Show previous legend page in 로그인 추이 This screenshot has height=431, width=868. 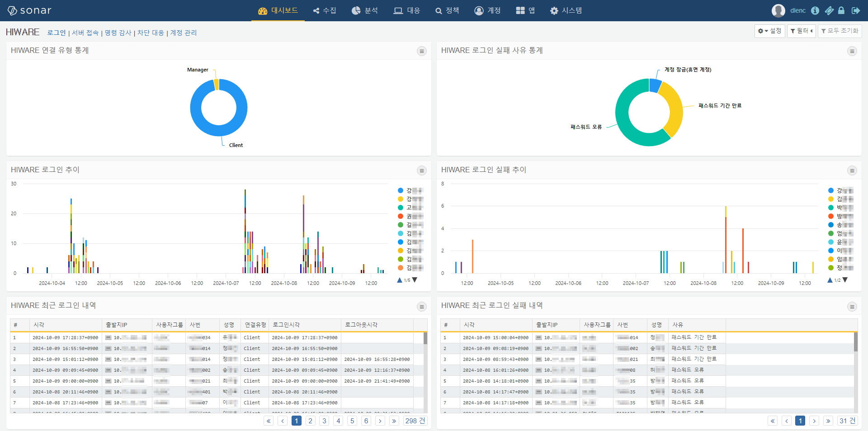(400, 280)
